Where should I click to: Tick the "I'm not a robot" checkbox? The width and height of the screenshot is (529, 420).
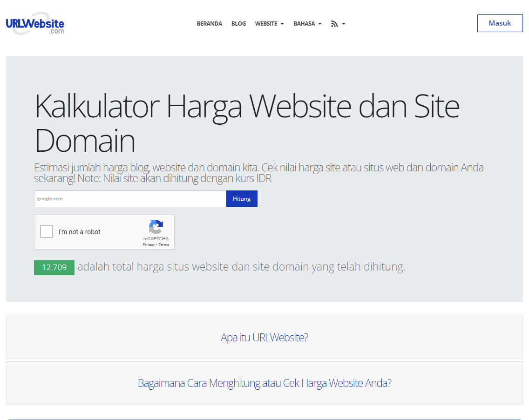(47, 231)
